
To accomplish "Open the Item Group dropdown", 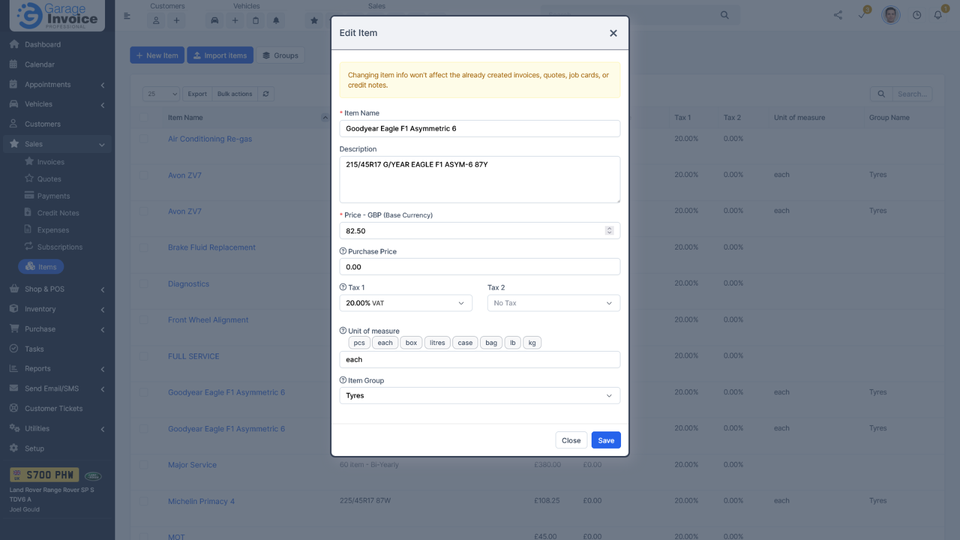I will coord(479,396).
